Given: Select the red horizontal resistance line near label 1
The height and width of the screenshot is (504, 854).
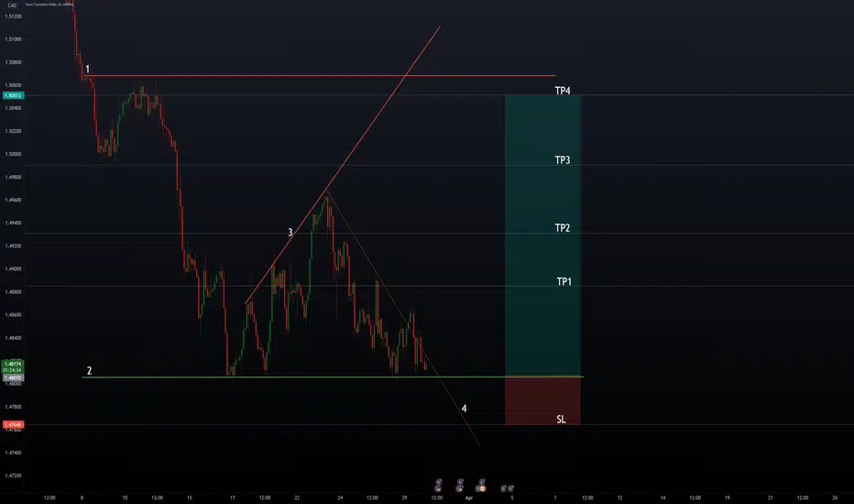Looking at the screenshot, I should (320, 76).
